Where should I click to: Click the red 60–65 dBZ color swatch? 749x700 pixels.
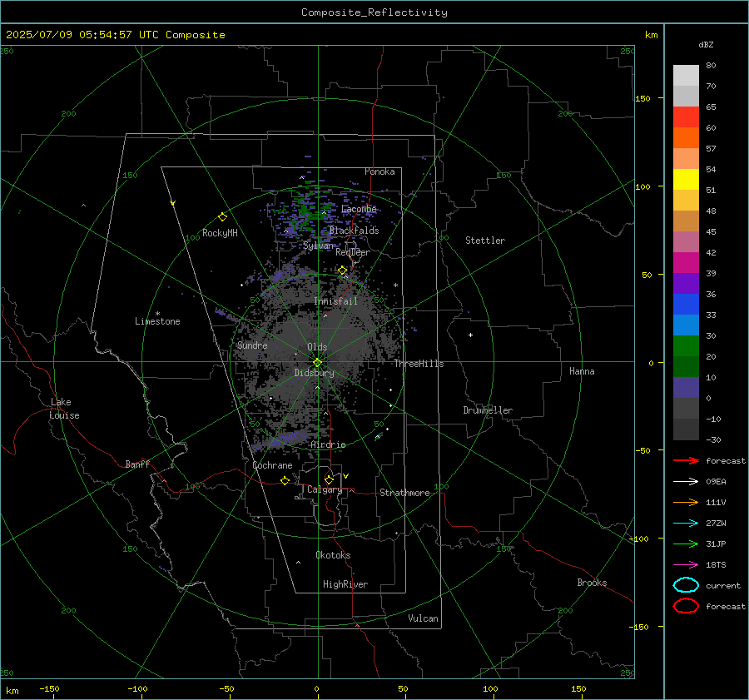[x=686, y=117]
